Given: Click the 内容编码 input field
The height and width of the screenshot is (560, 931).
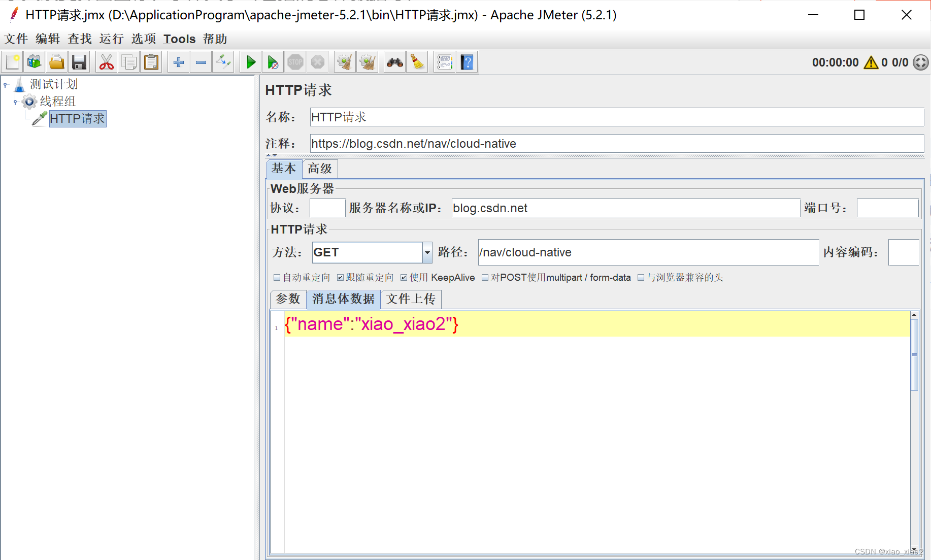Looking at the screenshot, I should tap(904, 252).
